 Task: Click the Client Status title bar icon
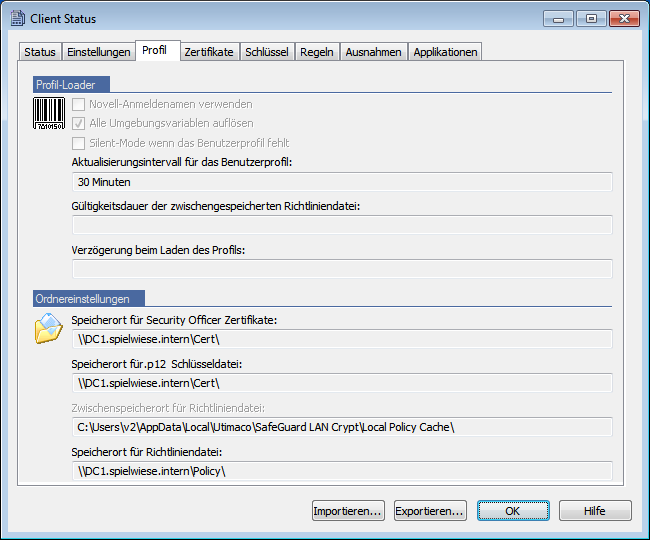pos(16,18)
